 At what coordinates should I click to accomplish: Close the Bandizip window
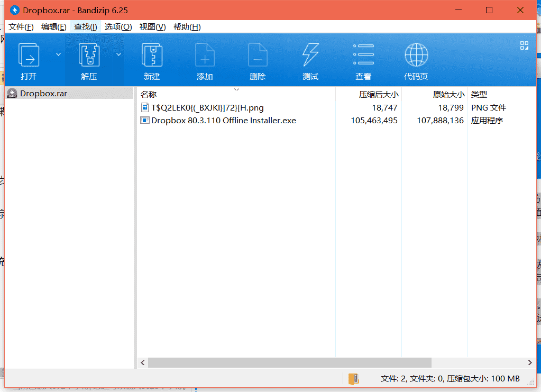point(520,10)
